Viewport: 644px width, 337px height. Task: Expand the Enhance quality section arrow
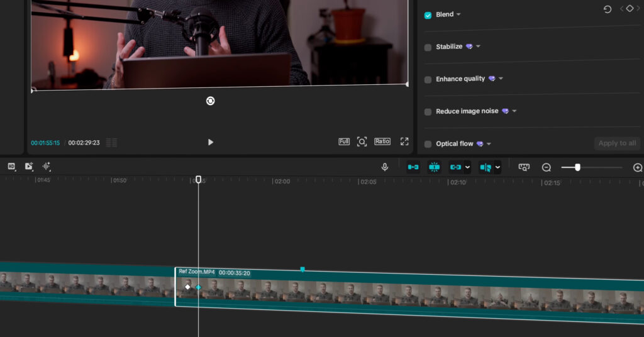501,79
